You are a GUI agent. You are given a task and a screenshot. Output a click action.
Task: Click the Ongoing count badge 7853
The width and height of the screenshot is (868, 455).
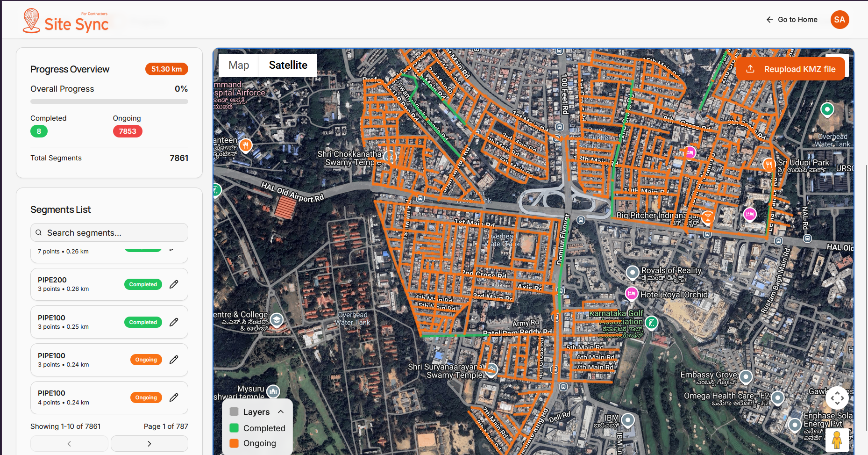[x=128, y=131]
